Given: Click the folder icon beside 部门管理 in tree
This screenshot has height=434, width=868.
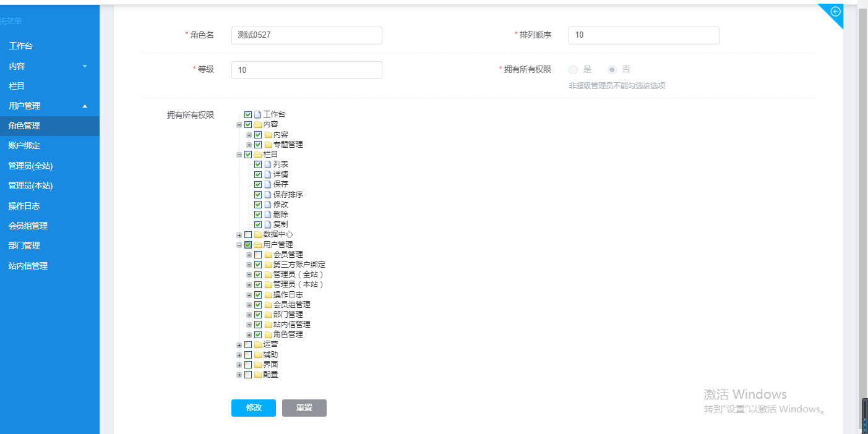Looking at the screenshot, I should [268, 315].
